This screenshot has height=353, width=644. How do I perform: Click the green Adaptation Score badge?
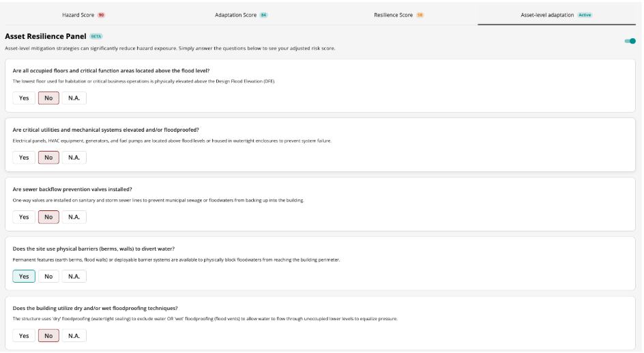click(x=263, y=14)
